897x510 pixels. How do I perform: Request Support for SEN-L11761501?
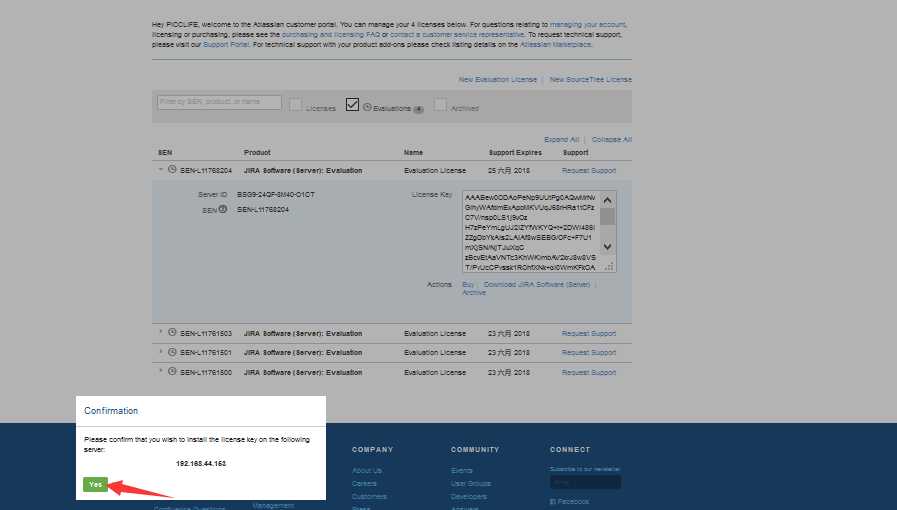click(589, 353)
